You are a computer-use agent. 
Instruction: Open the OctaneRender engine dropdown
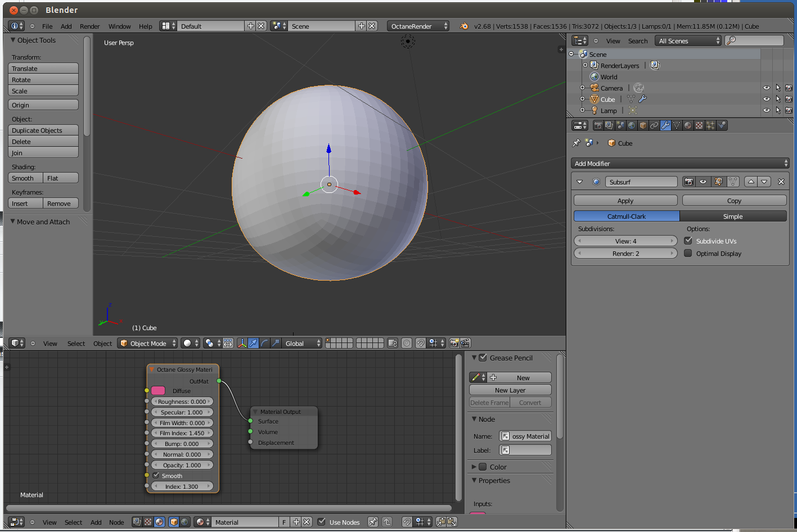pyautogui.click(x=418, y=26)
